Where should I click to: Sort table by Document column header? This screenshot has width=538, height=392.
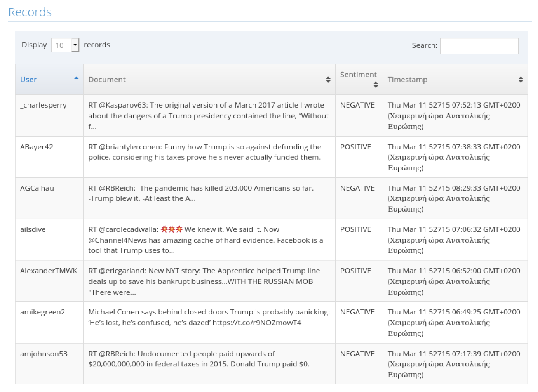pos(209,79)
